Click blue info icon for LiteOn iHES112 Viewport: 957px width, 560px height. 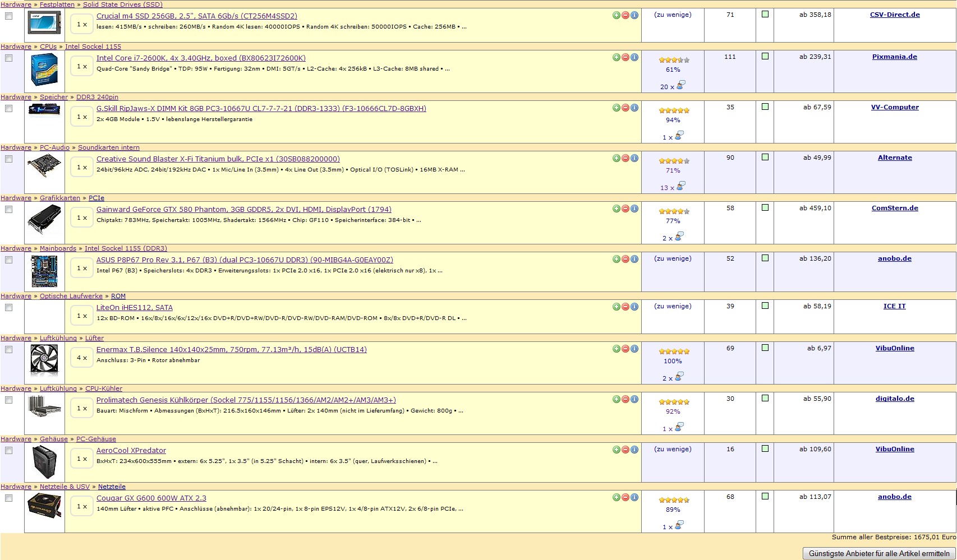(x=634, y=307)
